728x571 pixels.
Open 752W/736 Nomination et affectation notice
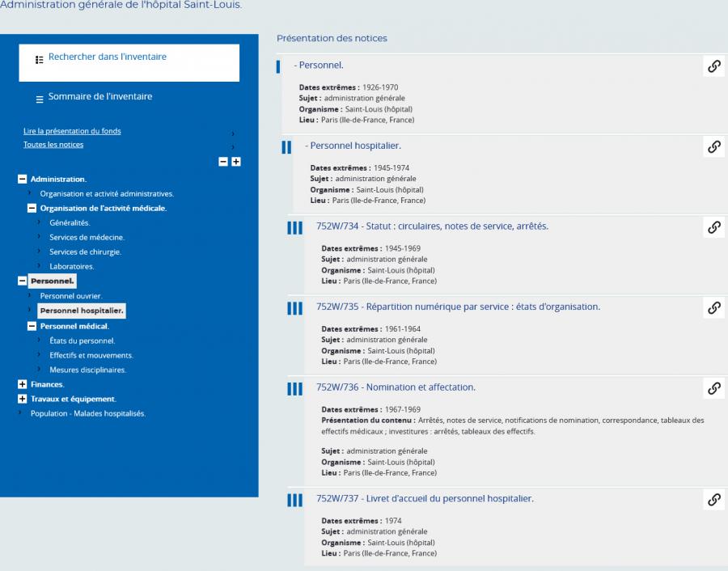396,387
